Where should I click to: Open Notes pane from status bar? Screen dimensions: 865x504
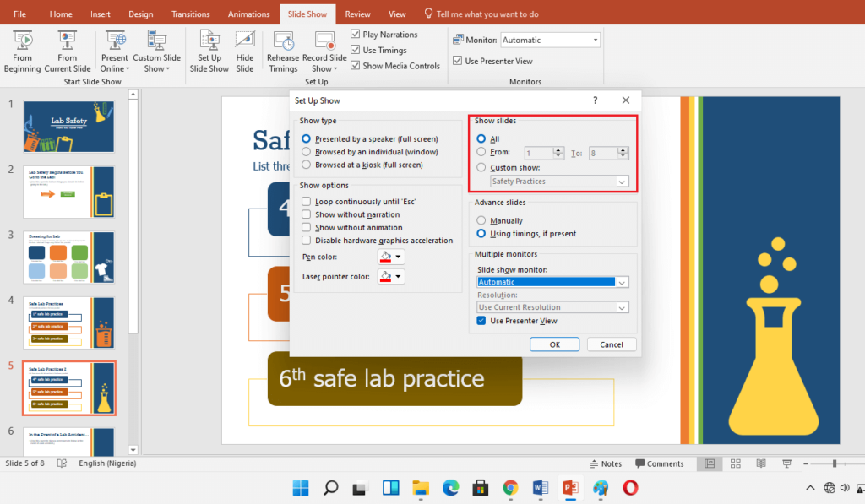tap(606, 463)
